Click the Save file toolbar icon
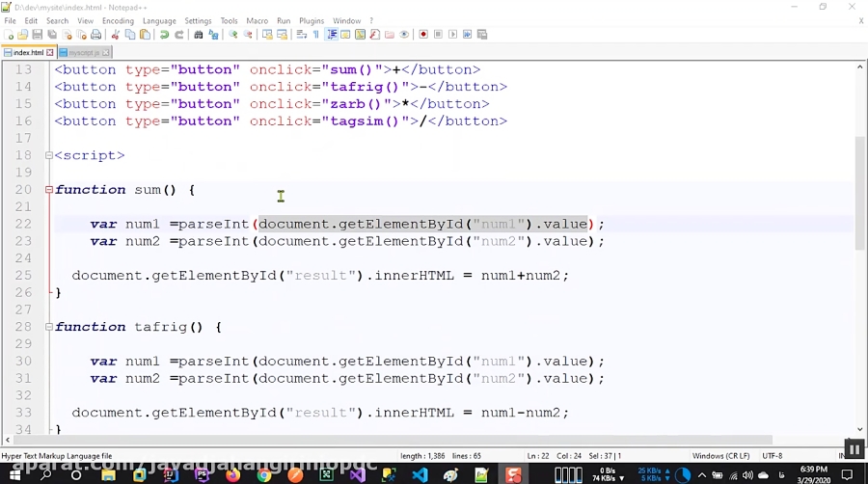Image resolution: width=868 pixels, height=484 pixels. pyautogui.click(x=37, y=35)
